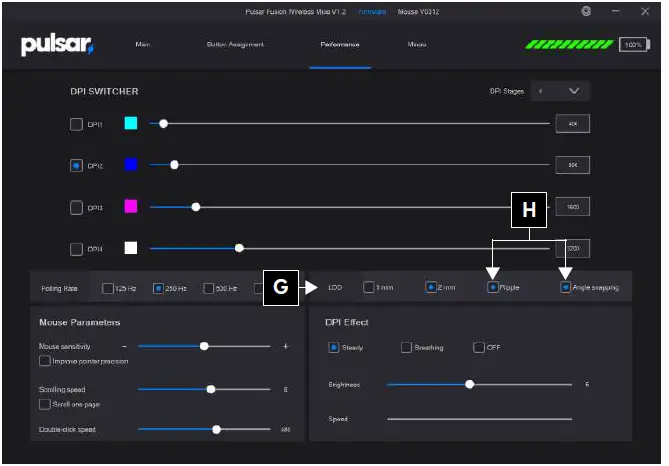
Task: Select the DPI2 stage checkbox
Action: [76, 165]
